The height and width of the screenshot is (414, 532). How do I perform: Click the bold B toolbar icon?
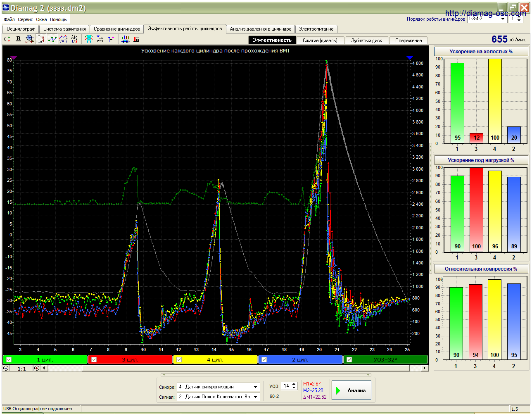pyautogui.click(x=18, y=39)
